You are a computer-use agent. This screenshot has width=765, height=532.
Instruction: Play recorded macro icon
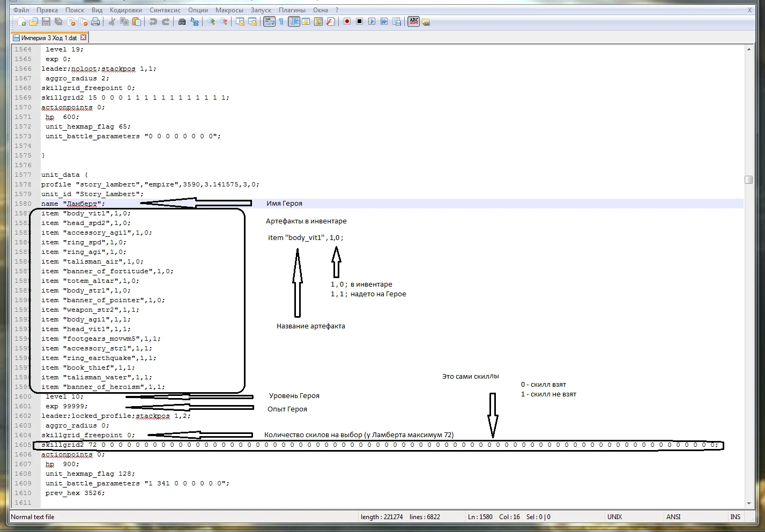372,22
